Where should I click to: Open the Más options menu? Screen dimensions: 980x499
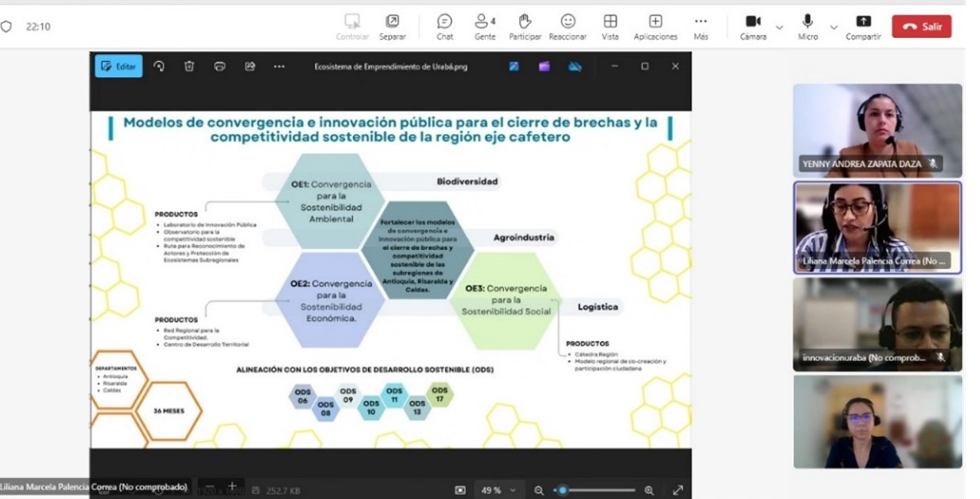[701, 26]
